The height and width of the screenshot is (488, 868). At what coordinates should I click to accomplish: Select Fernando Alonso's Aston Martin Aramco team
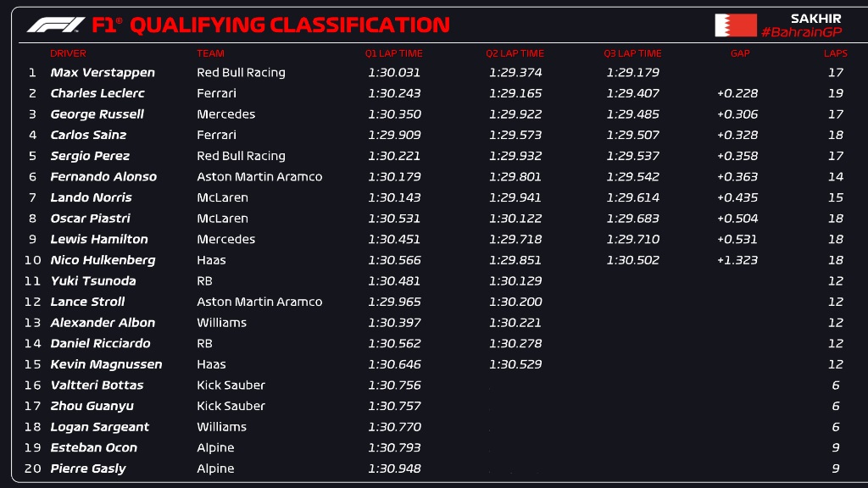point(259,176)
